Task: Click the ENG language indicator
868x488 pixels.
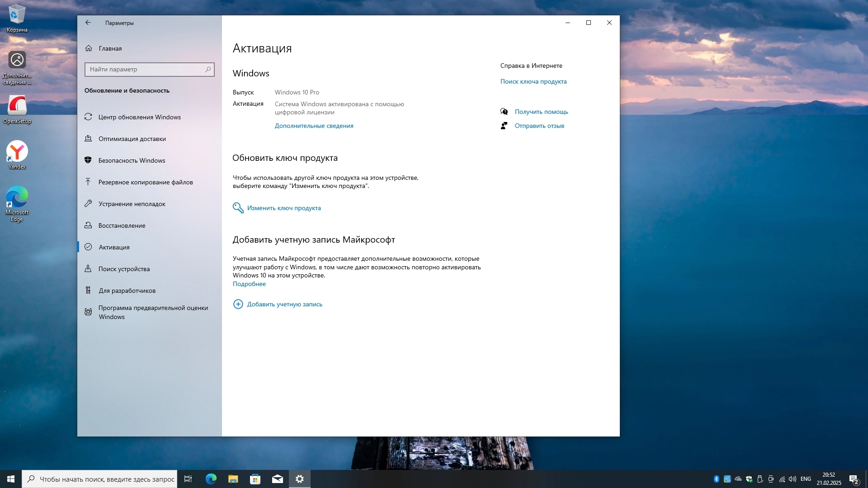Action: tap(806, 479)
